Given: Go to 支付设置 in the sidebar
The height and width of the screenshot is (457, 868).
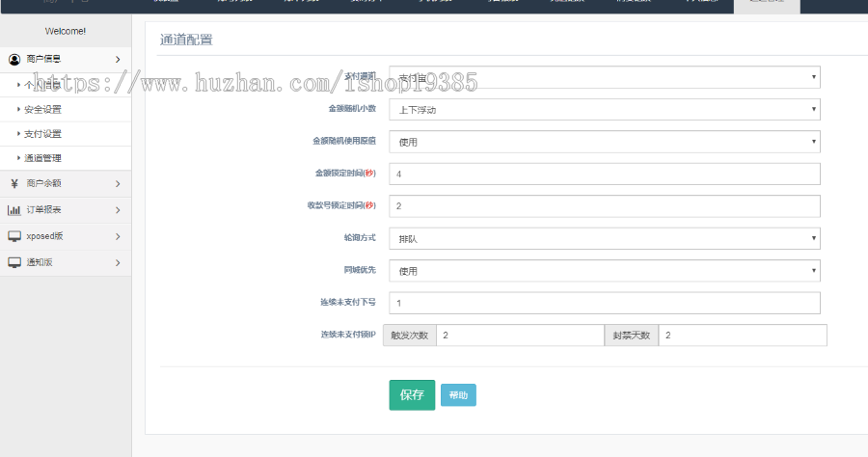Looking at the screenshot, I should coord(66,134).
